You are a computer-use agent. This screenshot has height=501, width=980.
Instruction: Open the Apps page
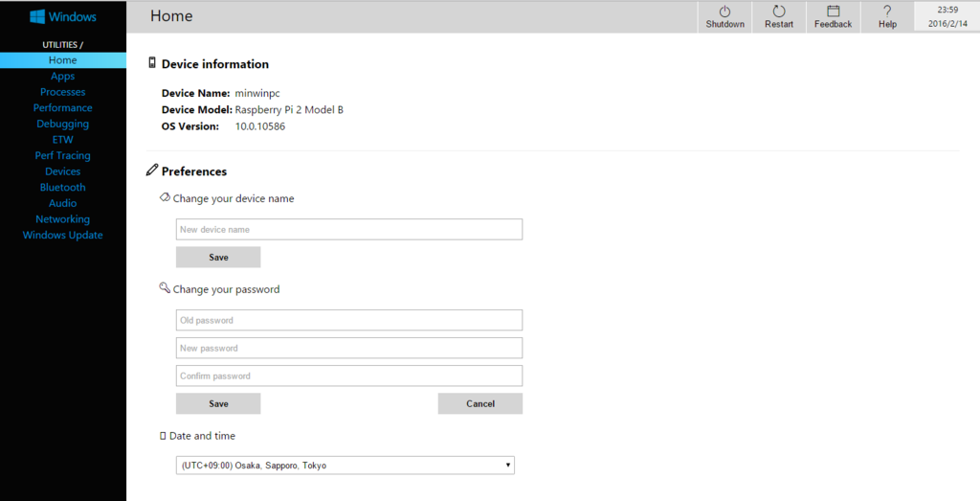(x=62, y=77)
